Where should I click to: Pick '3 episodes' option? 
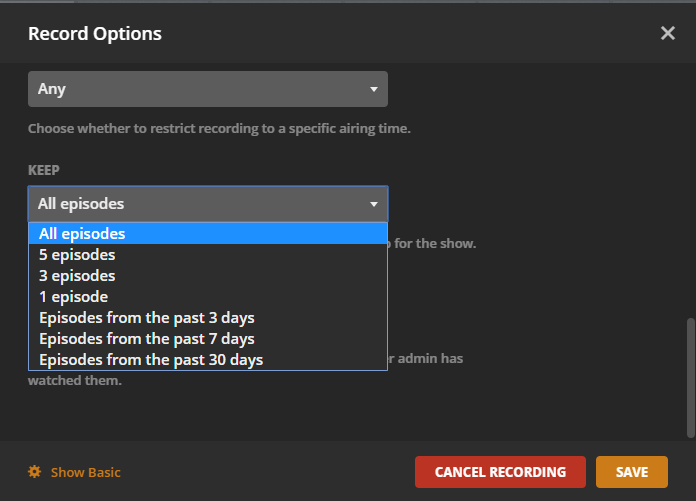[x=77, y=276]
